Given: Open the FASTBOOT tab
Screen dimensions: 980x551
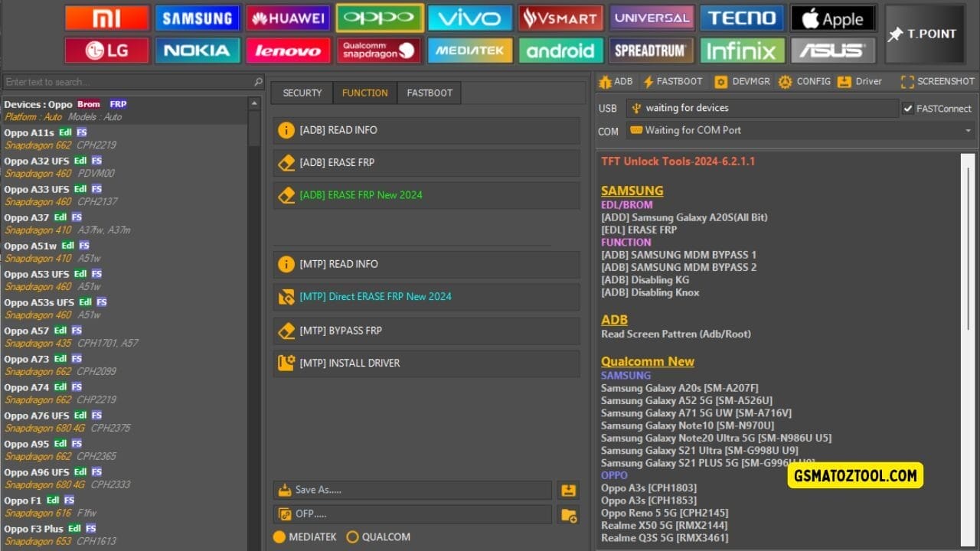Looking at the screenshot, I should pyautogui.click(x=429, y=93).
